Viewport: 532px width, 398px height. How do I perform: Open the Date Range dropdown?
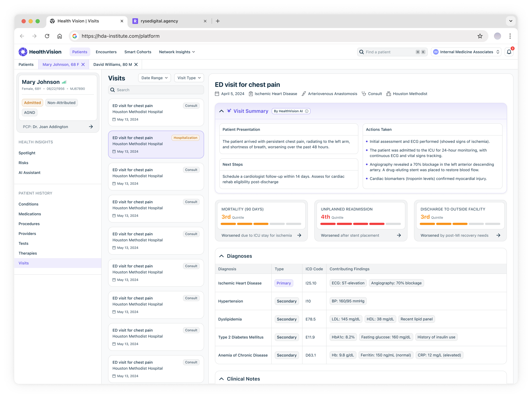click(x=154, y=78)
